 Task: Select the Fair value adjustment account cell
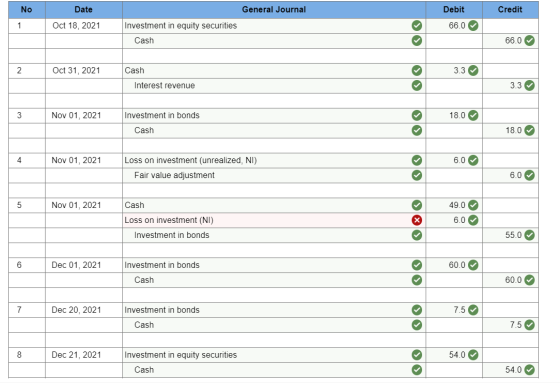274,175
